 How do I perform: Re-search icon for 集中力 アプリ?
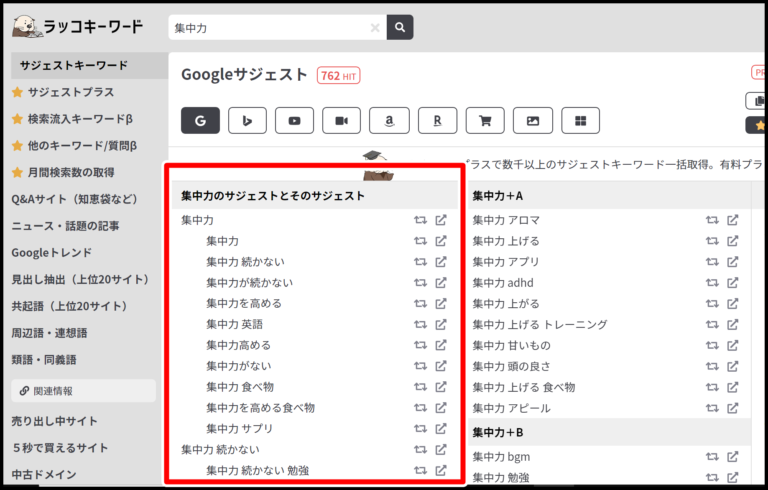coord(712,262)
